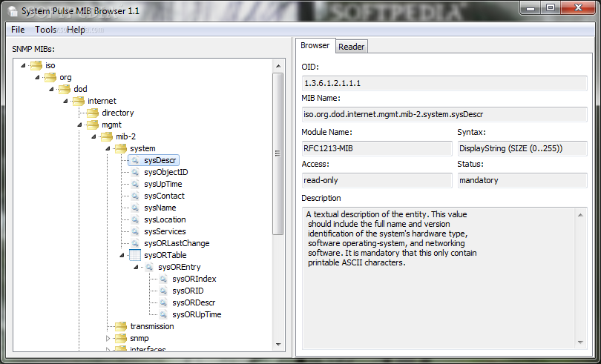The image size is (601, 364).
Task: Click the sysContact node icon
Action: pos(135,196)
